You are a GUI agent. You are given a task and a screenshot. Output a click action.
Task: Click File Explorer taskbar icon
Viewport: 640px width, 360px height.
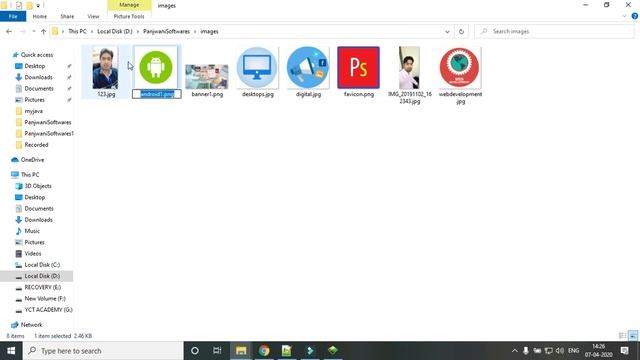tap(241, 351)
